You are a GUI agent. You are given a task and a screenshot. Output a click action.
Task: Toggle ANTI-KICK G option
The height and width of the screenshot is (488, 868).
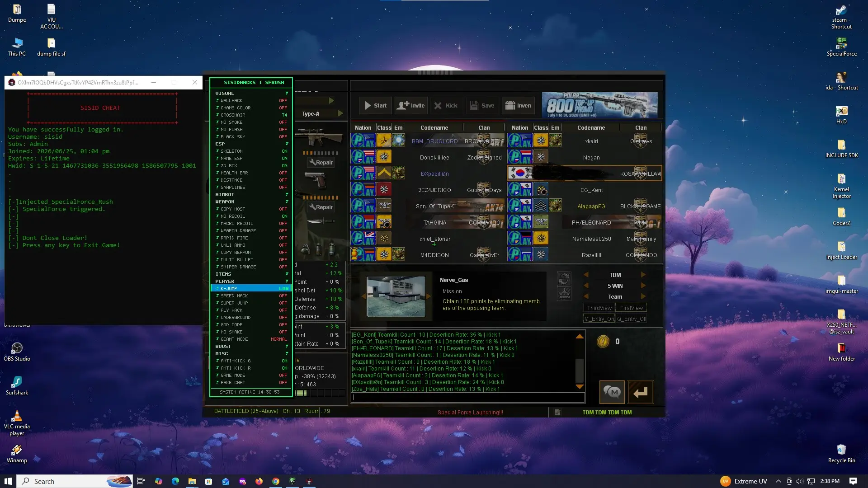(x=251, y=361)
